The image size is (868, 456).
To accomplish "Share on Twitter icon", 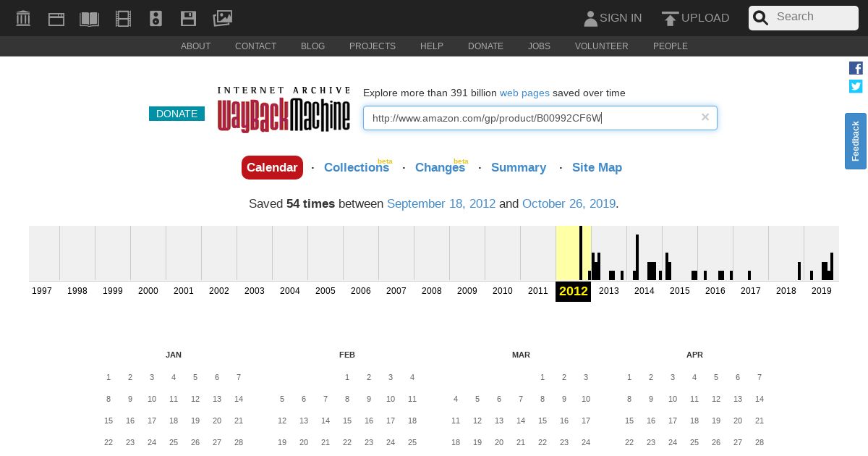I will point(856,86).
